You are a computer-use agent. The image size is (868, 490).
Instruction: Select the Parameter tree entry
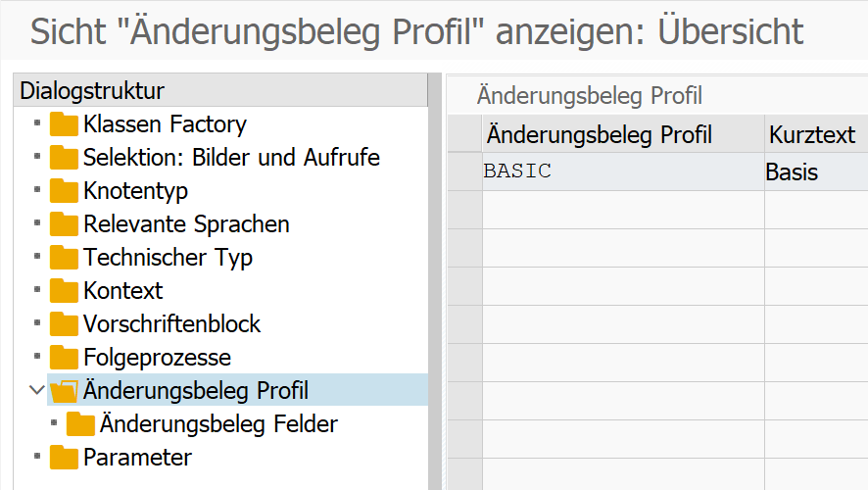(137, 458)
